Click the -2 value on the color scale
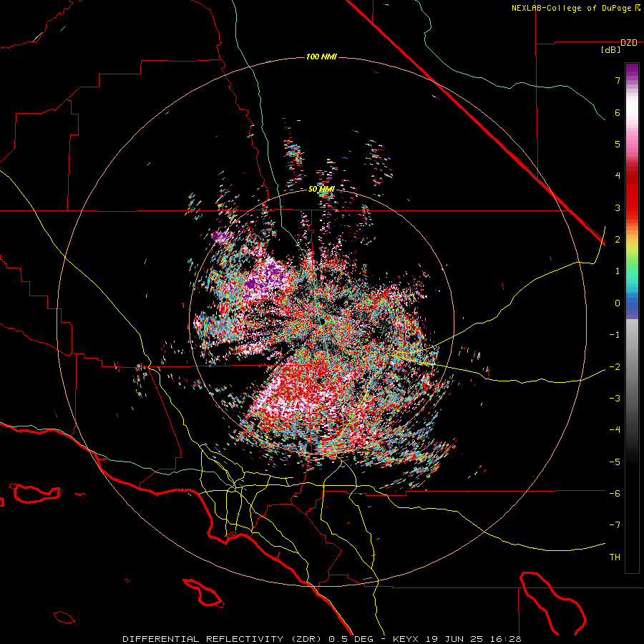 [x=615, y=366]
